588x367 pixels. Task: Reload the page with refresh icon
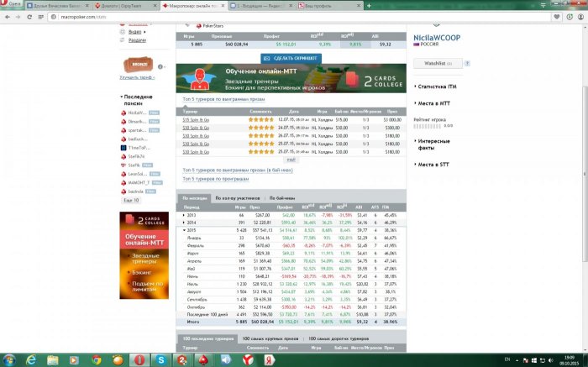[x=29, y=17]
